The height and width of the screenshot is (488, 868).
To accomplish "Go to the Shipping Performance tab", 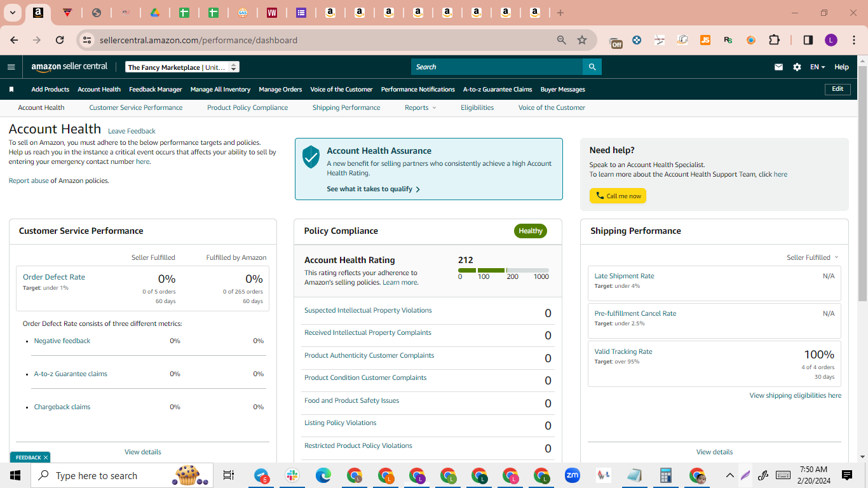I will click(346, 108).
